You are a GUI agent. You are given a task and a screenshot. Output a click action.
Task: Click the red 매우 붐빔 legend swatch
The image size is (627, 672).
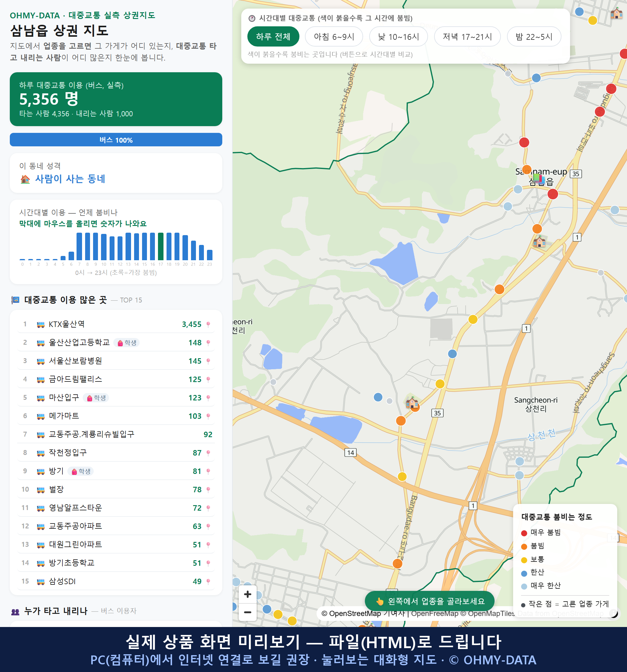click(x=524, y=533)
